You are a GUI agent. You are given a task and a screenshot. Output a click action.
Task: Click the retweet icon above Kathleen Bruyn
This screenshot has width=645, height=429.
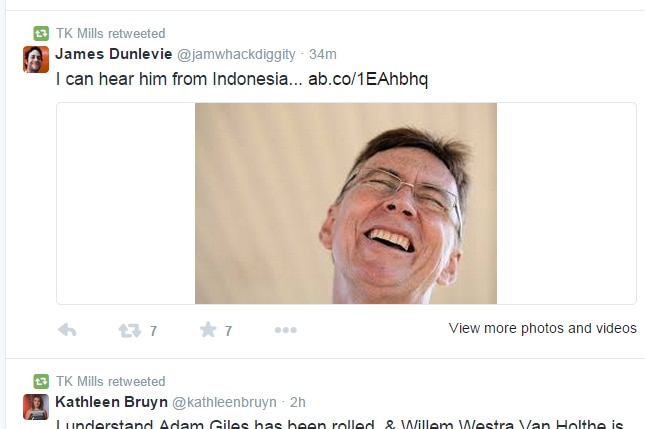[41, 381]
